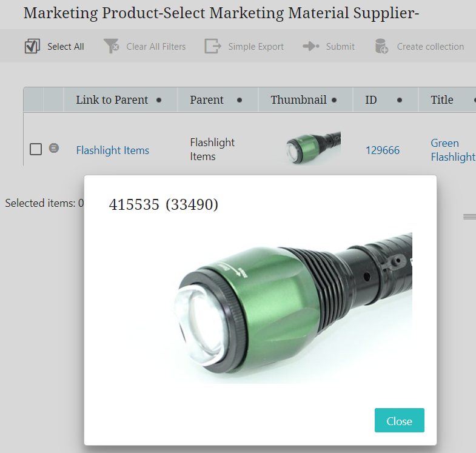Viewport: 476px width, 453px height.
Task: Click the flashlight thumbnail in the table row
Action: [x=313, y=148]
